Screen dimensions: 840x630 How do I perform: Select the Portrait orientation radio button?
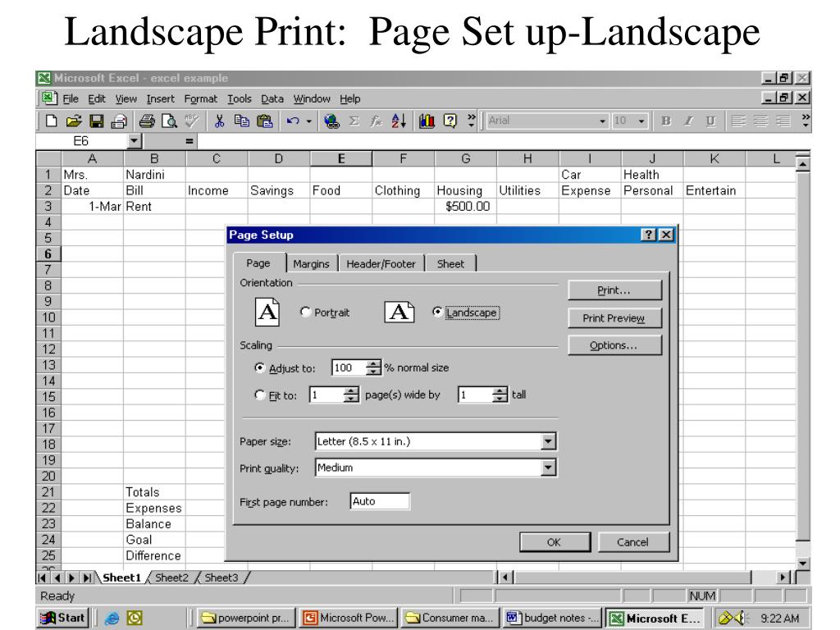305,312
